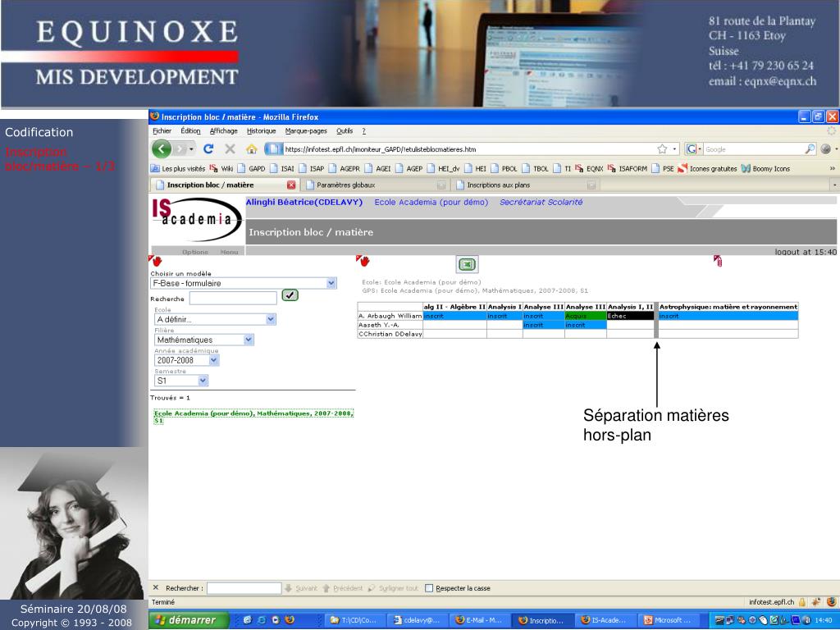The width and height of the screenshot is (840, 630).
Task: Reload the page with refresh icon
Action: 208,149
